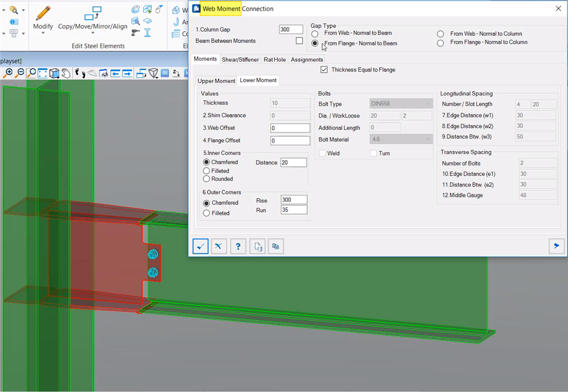The width and height of the screenshot is (568, 392).
Task: Click the X cancel icon button
Action: [219, 246]
